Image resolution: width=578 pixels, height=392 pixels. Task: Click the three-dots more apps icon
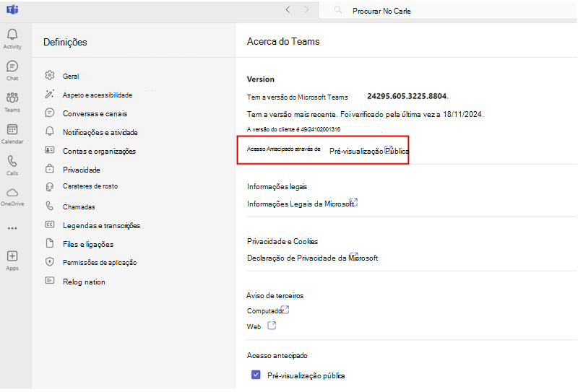(x=12, y=228)
